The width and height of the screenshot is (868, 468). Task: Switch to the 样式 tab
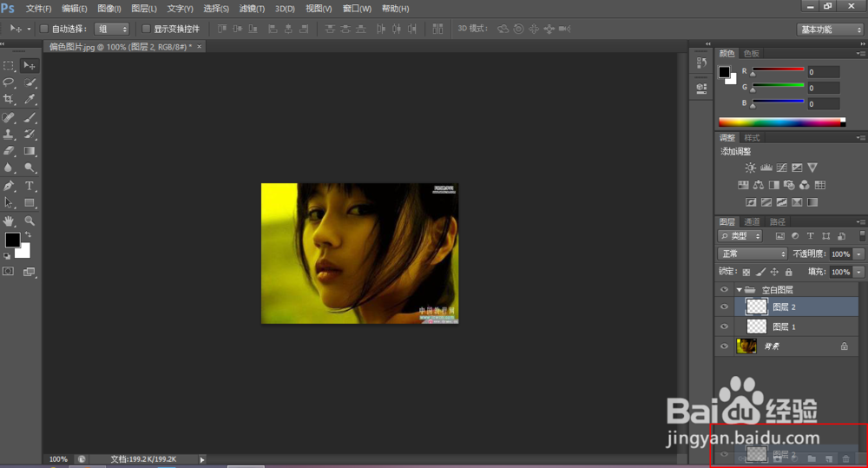pos(752,137)
